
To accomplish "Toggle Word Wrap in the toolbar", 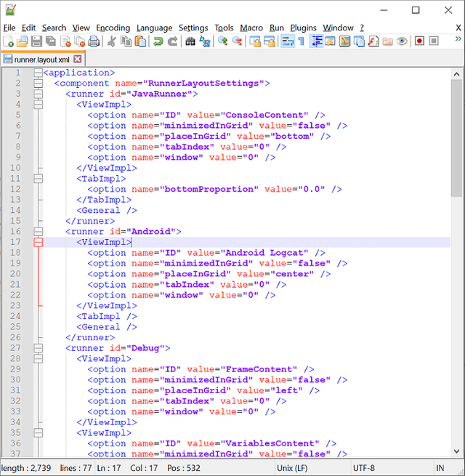I will click(x=287, y=41).
